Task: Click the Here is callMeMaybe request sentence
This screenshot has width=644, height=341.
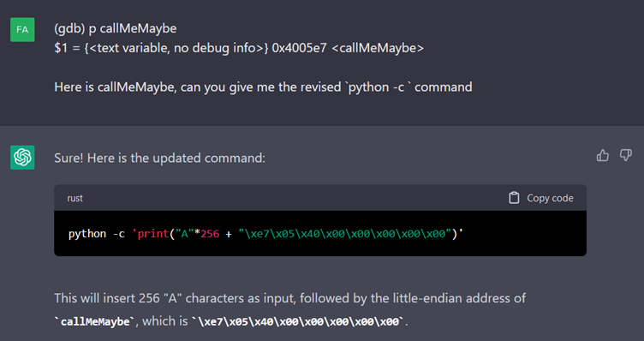Action: click(x=263, y=87)
